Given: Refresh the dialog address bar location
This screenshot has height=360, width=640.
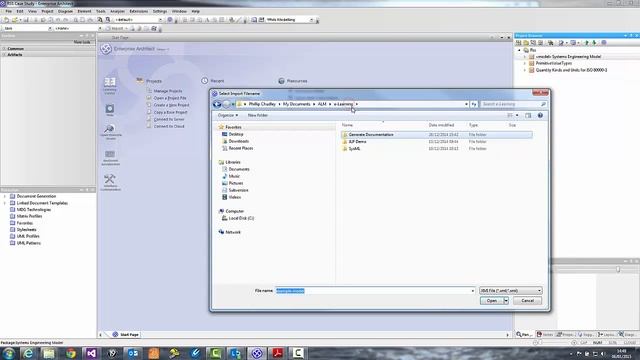Looking at the screenshot, I should coord(474,104).
